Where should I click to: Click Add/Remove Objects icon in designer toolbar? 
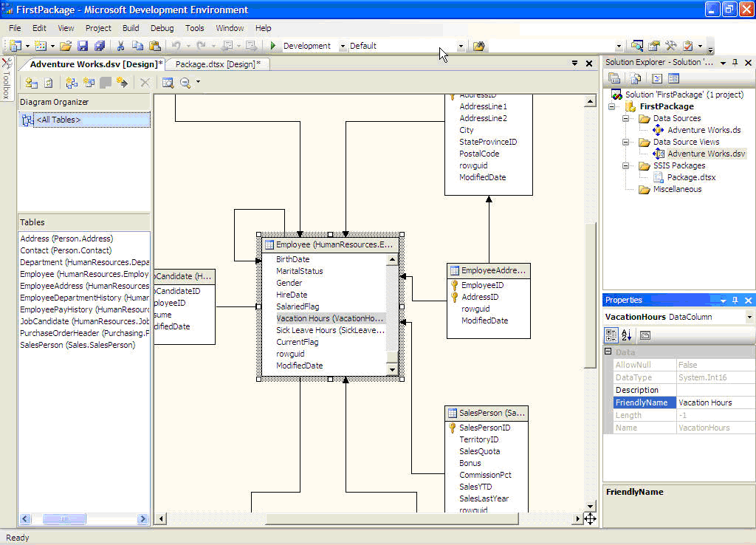(31, 83)
